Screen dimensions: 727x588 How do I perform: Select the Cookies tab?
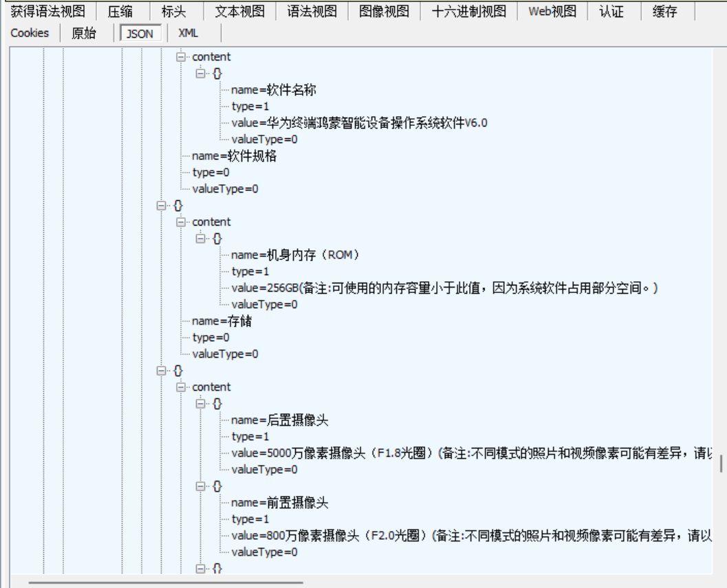coord(30,34)
